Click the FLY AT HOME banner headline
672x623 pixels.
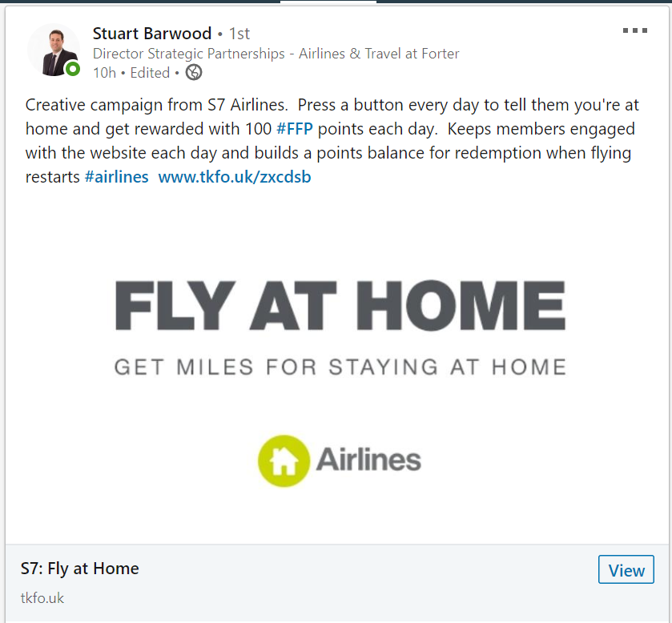pyautogui.click(x=340, y=305)
